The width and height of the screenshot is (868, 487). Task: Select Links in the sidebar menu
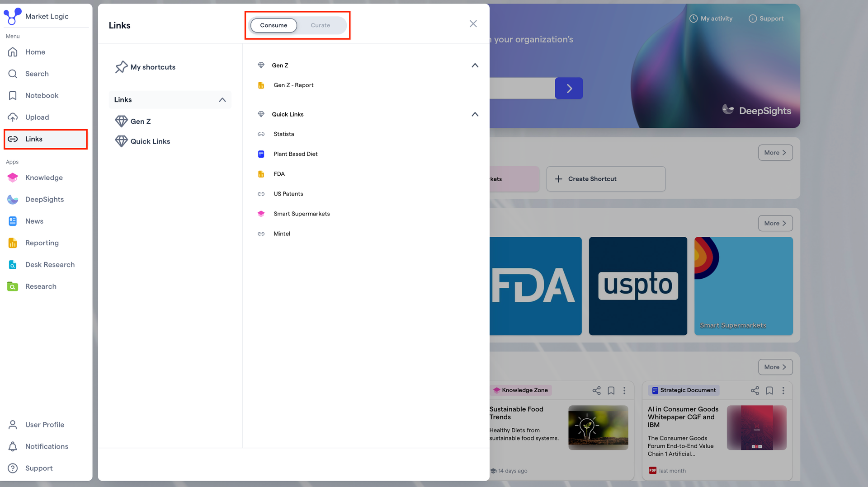tap(45, 139)
